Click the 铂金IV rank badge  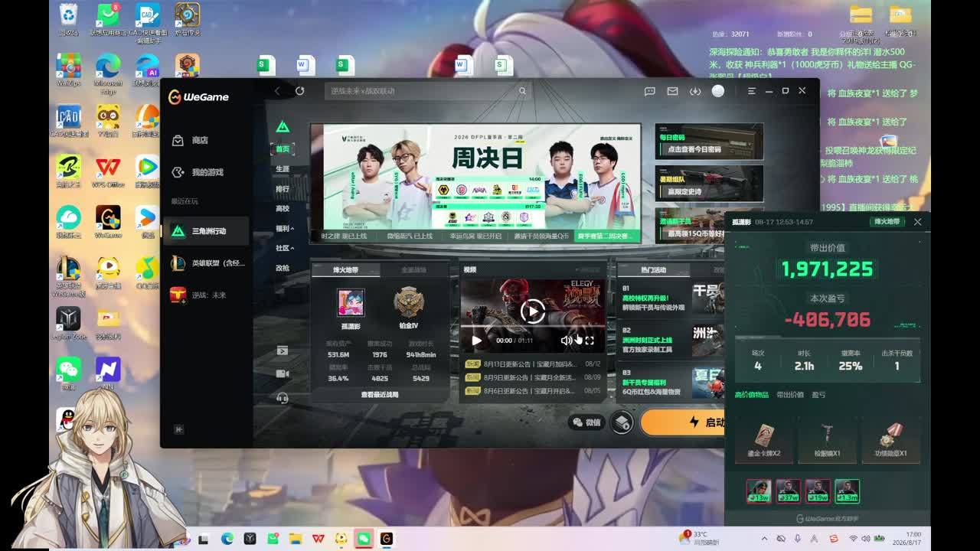coord(410,302)
